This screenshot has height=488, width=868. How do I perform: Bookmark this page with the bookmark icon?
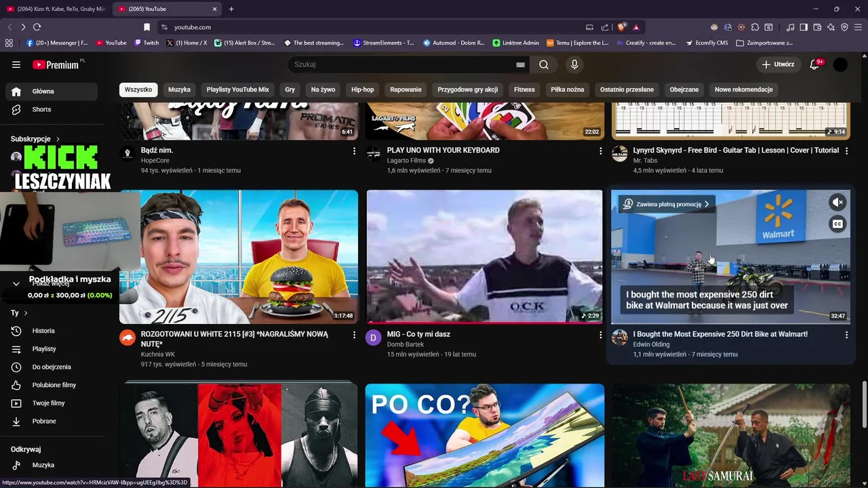(x=146, y=27)
